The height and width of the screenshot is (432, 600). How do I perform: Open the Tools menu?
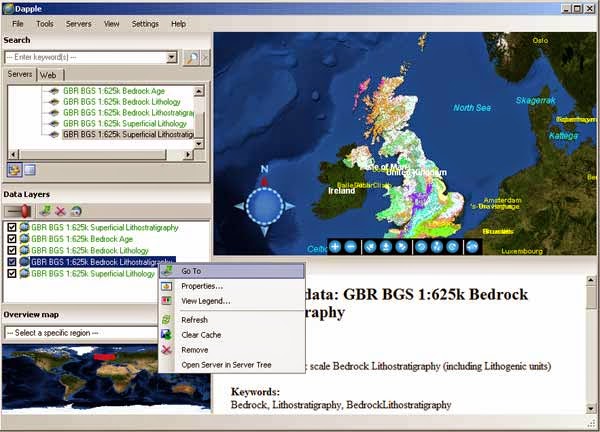pyautogui.click(x=45, y=24)
